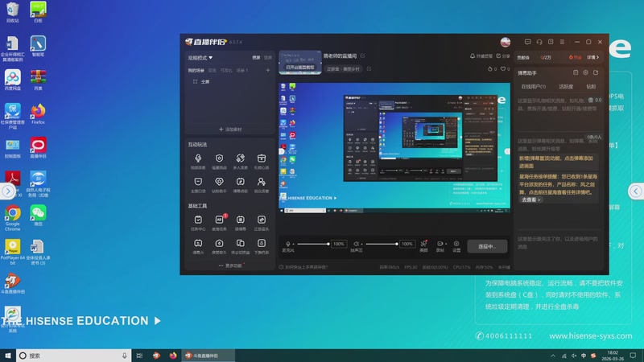Open 微信 desktop shortcut

pos(38,216)
